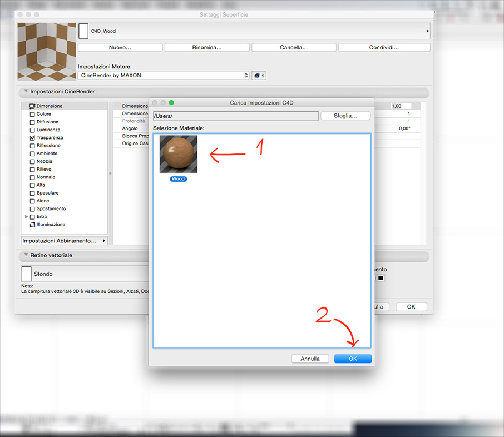Open the CineRender by MAXON engine dropdown
The height and width of the screenshot is (437, 504).
tap(164, 76)
